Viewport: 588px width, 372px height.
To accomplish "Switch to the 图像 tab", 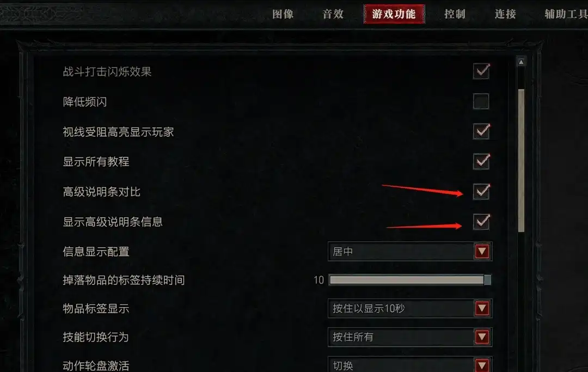I will [x=283, y=14].
